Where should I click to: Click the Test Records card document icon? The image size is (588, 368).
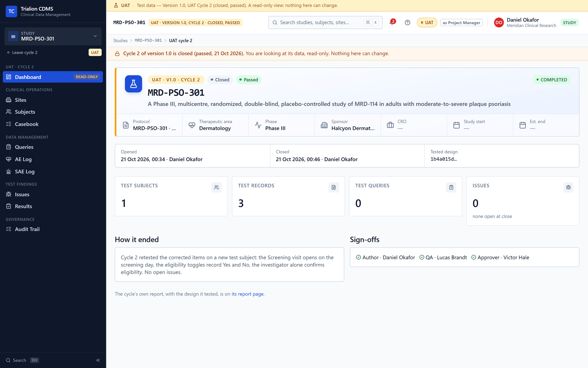pos(334,187)
